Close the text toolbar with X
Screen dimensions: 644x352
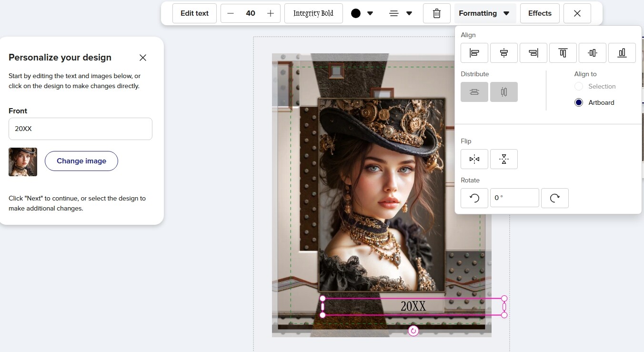[x=577, y=13]
